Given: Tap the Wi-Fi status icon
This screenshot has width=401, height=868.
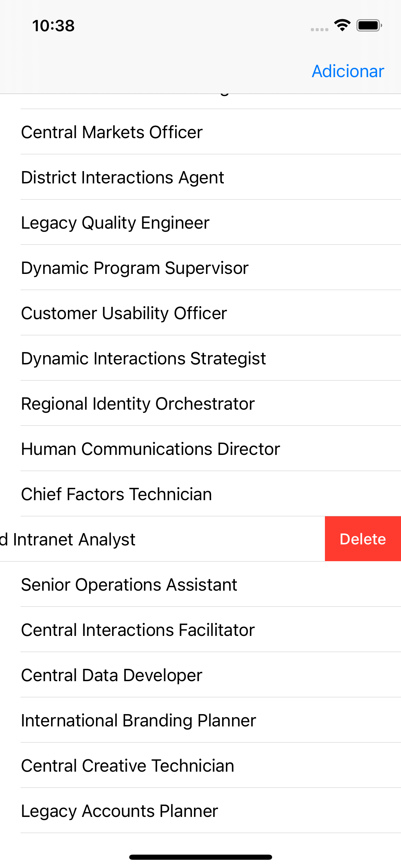Looking at the screenshot, I should [x=342, y=25].
